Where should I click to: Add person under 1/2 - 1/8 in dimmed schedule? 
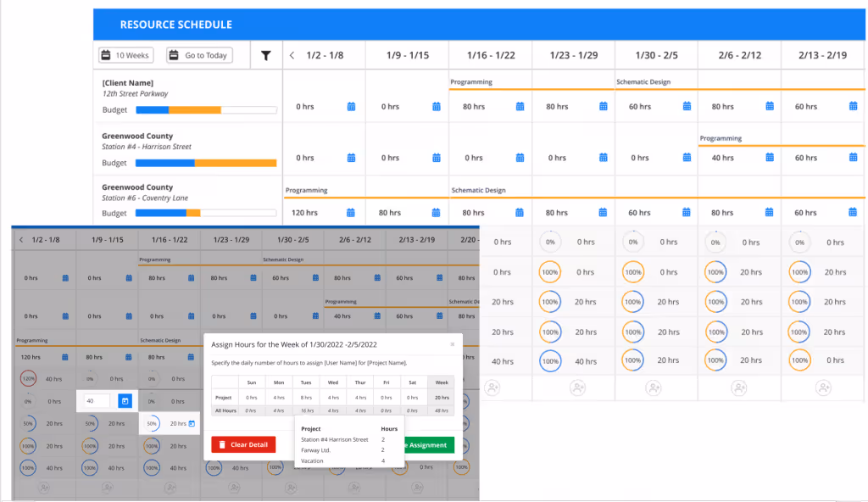tap(44, 488)
